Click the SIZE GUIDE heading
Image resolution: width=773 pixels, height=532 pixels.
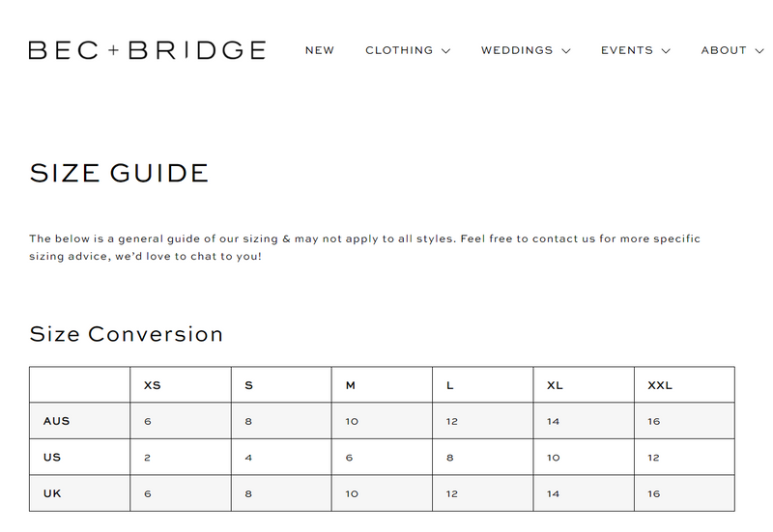pos(119,174)
